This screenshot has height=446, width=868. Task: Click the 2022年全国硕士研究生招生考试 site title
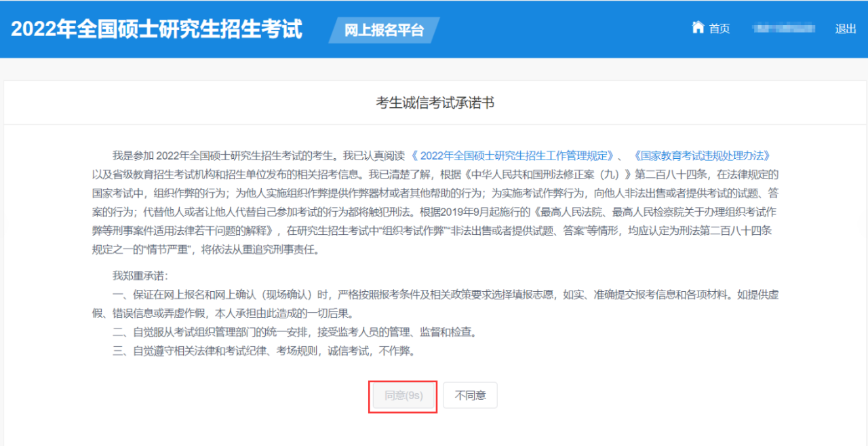coord(157,29)
